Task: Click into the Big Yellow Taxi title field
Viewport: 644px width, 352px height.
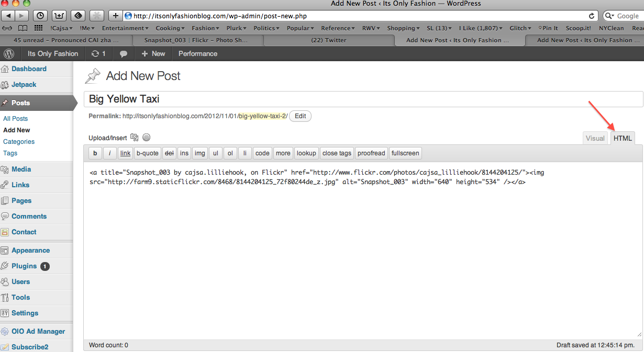Action: (x=362, y=99)
